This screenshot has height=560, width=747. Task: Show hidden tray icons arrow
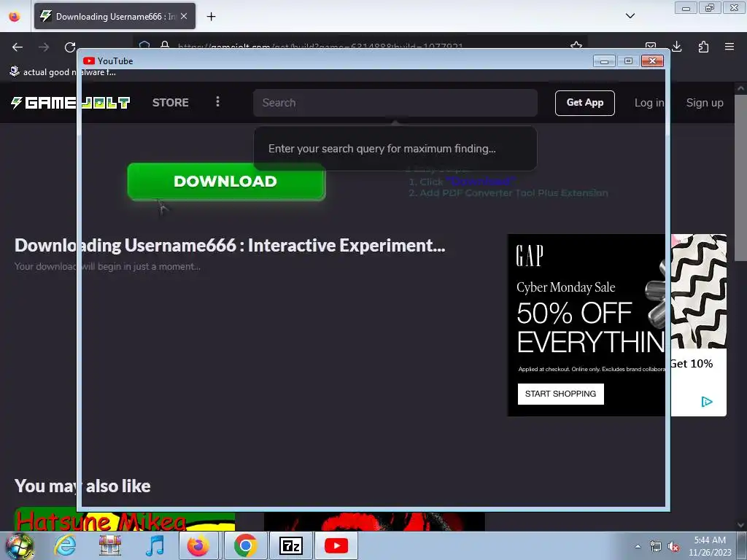pos(638,546)
